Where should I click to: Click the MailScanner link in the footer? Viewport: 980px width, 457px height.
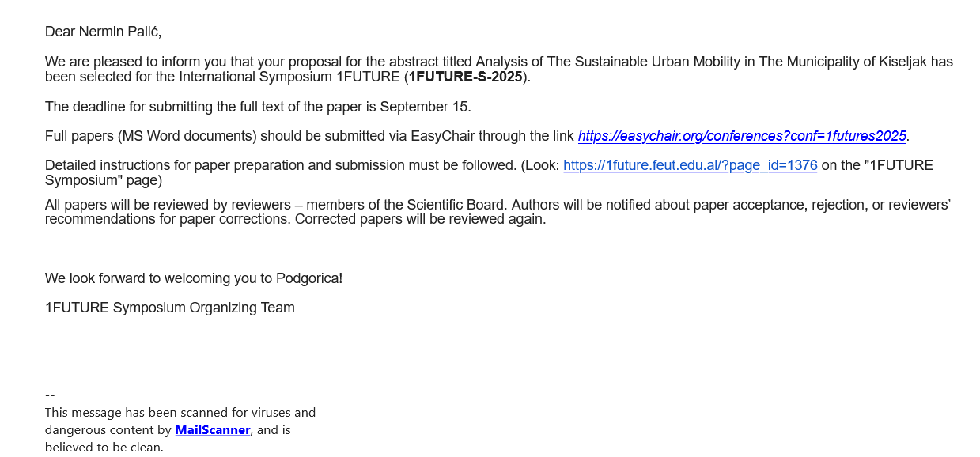click(213, 430)
